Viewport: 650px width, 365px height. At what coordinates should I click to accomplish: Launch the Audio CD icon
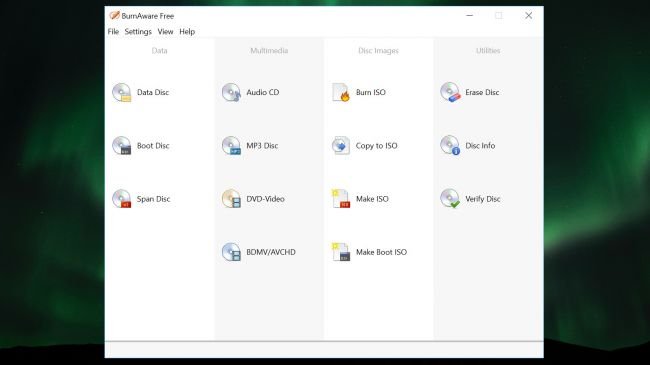(231, 92)
